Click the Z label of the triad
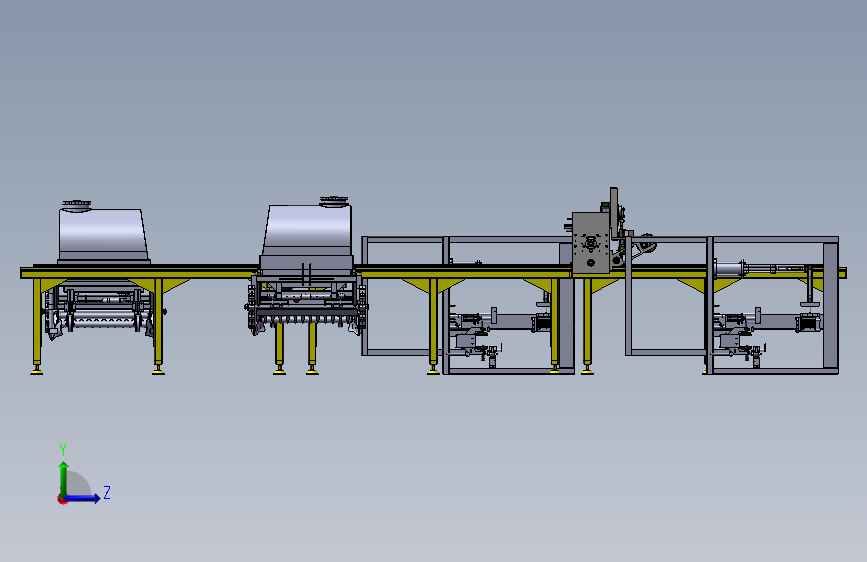Screen dimensions: 867x562 click(107, 492)
